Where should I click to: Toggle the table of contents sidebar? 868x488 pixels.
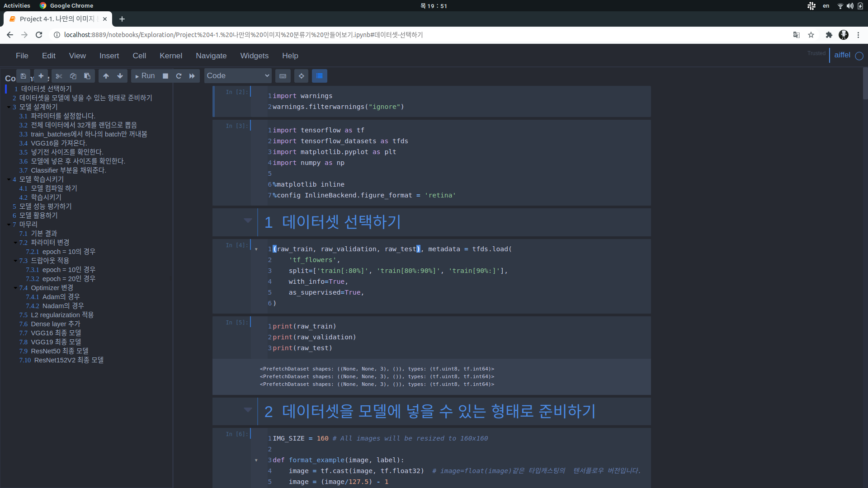[320, 76]
